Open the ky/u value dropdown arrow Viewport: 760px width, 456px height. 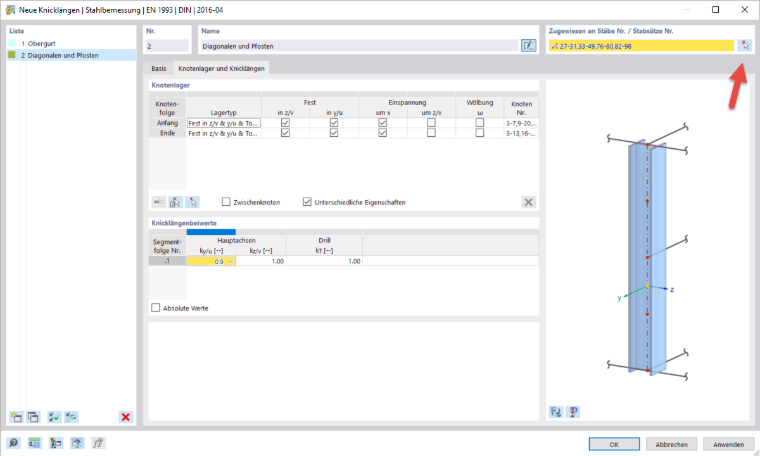pyautogui.click(x=231, y=261)
